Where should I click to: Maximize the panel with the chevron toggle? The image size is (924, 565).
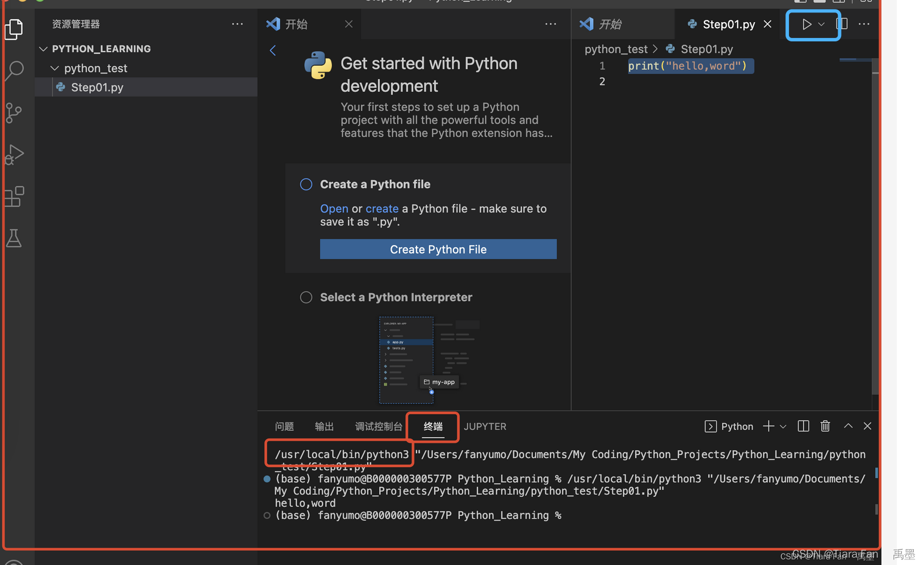(847, 426)
